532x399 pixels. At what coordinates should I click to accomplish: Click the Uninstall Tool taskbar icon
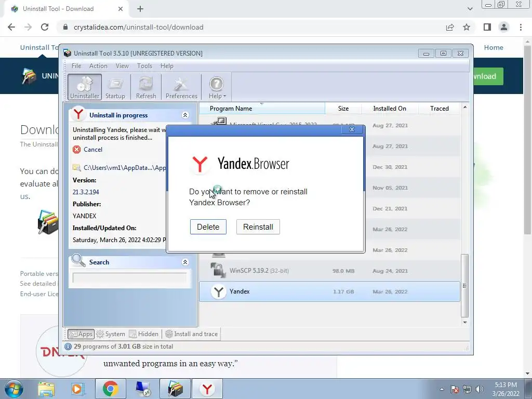coord(175,389)
